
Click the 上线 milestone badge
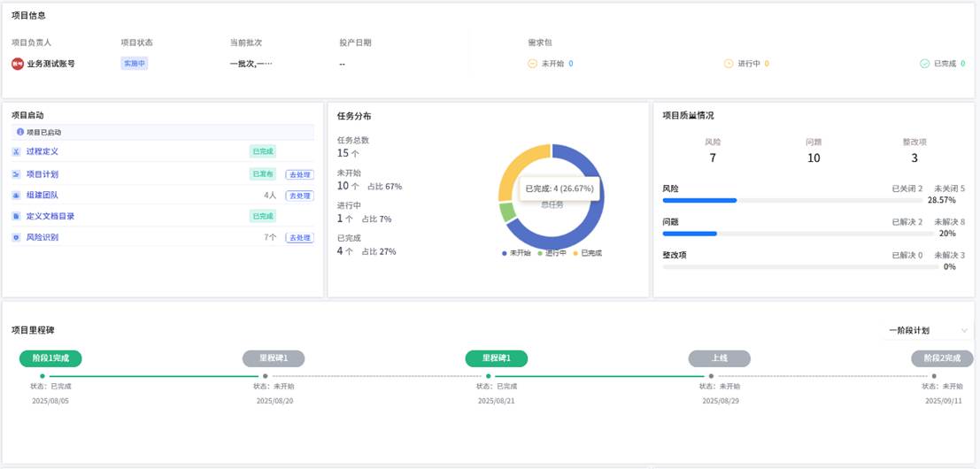(x=720, y=358)
